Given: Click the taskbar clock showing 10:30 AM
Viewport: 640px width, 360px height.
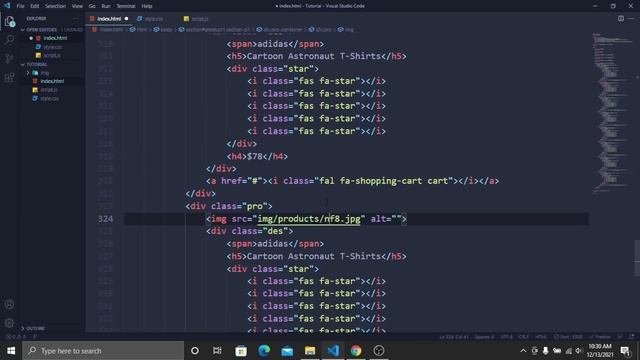Looking at the screenshot, I should point(600,351).
